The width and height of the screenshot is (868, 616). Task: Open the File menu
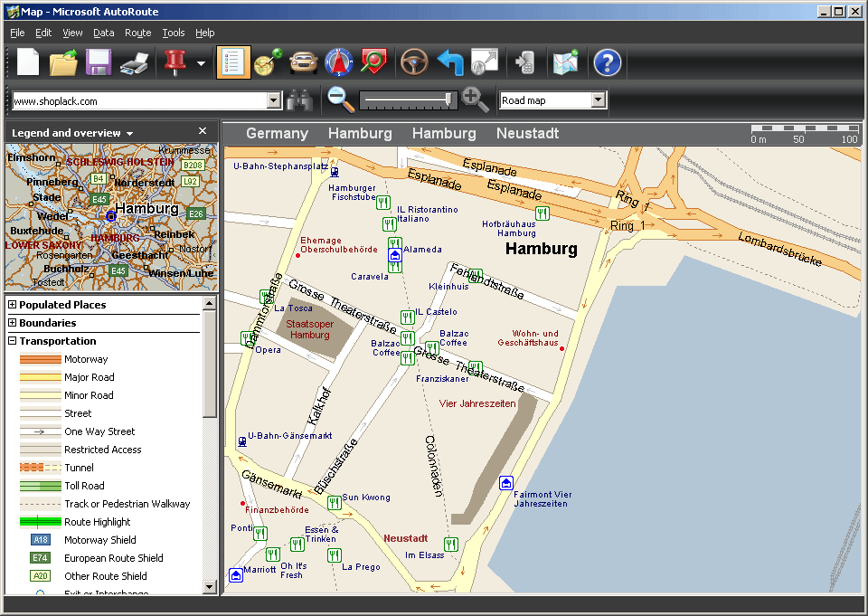point(17,33)
